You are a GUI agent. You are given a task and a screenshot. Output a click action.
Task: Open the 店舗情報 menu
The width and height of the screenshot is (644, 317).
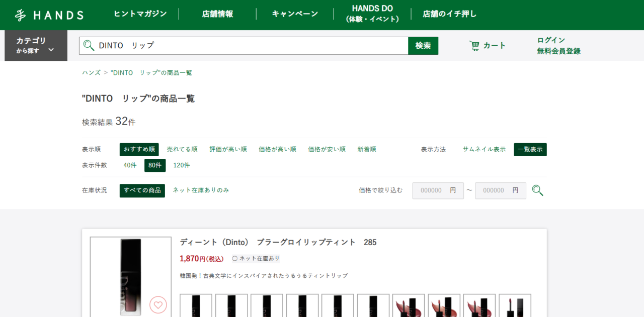click(217, 14)
